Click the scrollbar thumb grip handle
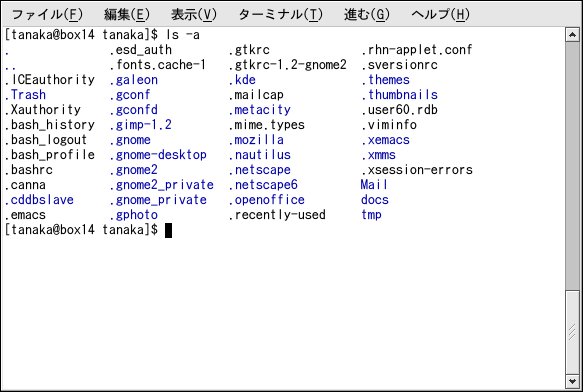This screenshot has width=583, height=392. point(572,332)
